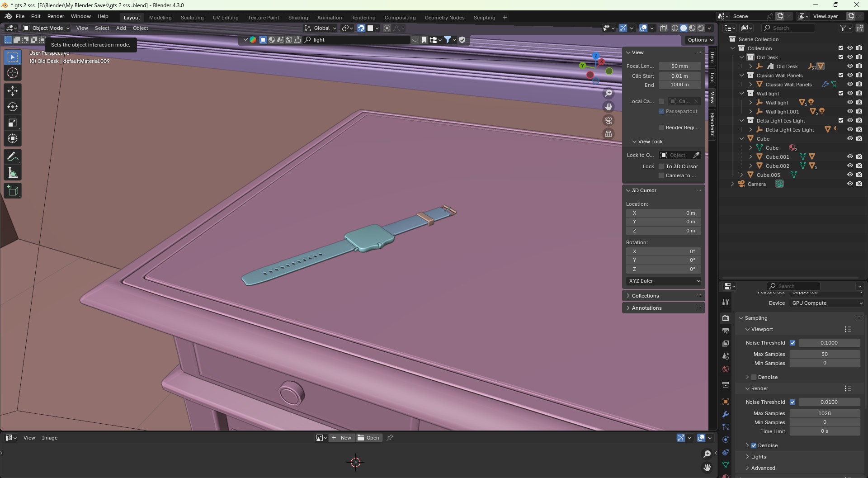868x478 pixels.
Task: Open the Render menu
Action: coord(56,16)
